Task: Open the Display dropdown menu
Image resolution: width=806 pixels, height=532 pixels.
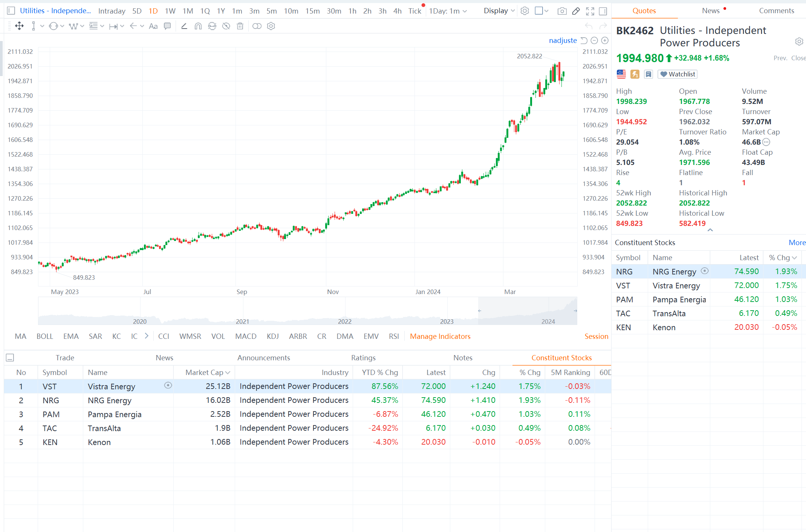Action: pyautogui.click(x=499, y=11)
